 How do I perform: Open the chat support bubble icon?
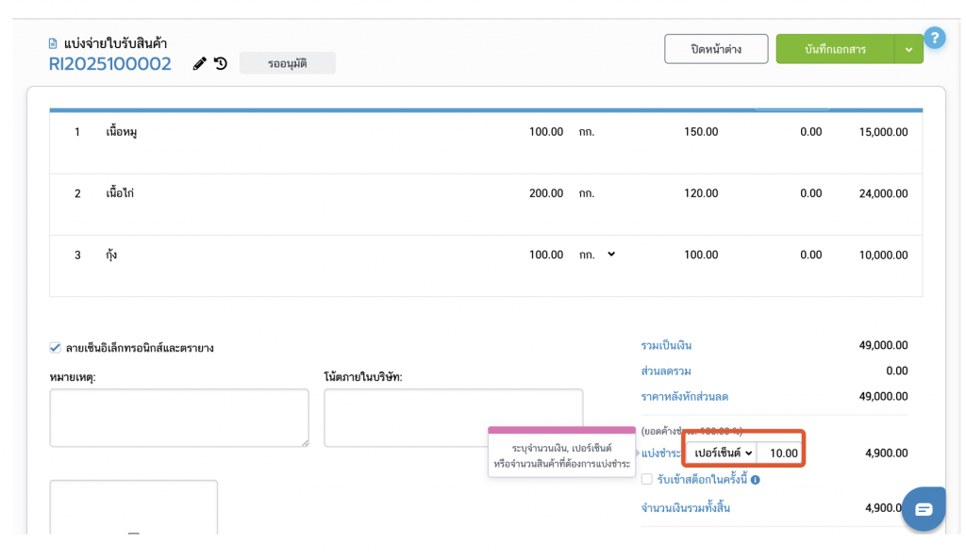[924, 509]
